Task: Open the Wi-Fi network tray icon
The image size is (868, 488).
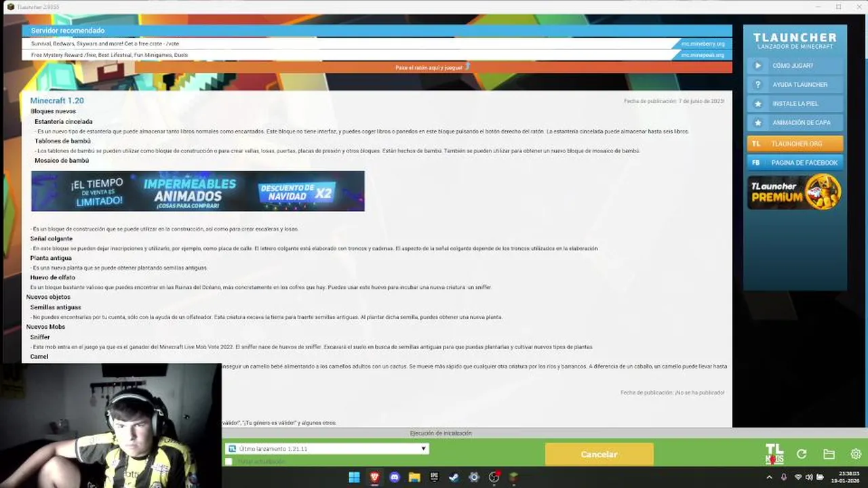Action: point(798,477)
